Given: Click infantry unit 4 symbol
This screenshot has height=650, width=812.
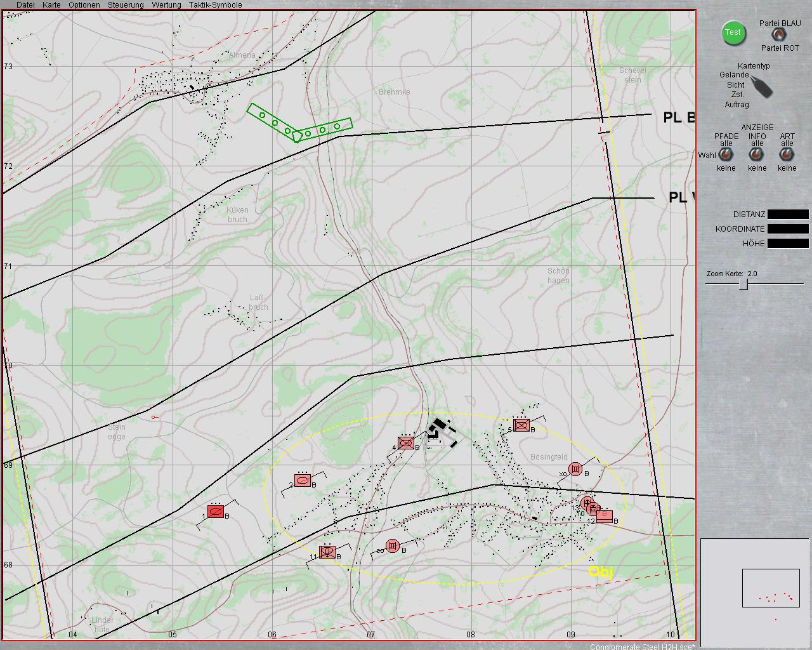Looking at the screenshot, I should 406,443.
